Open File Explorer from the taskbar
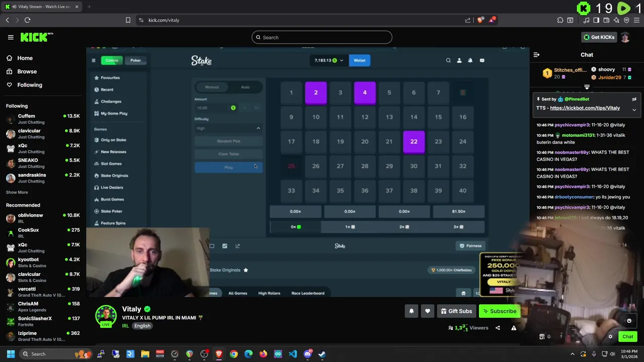The width and height of the screenshot is (644, 362). pos(145,354)
